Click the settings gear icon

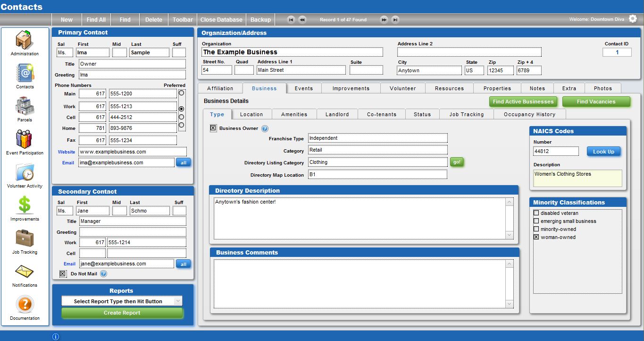(633, 19)
